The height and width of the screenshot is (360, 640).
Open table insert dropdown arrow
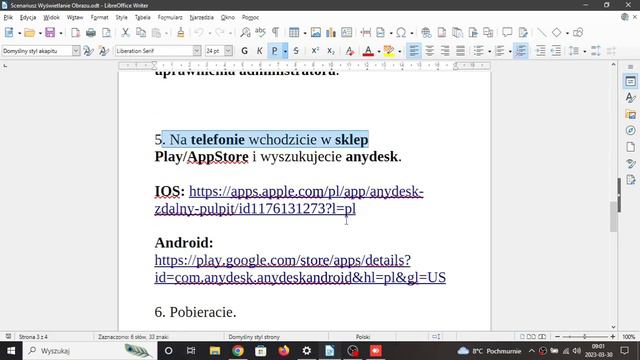(304, 33)
